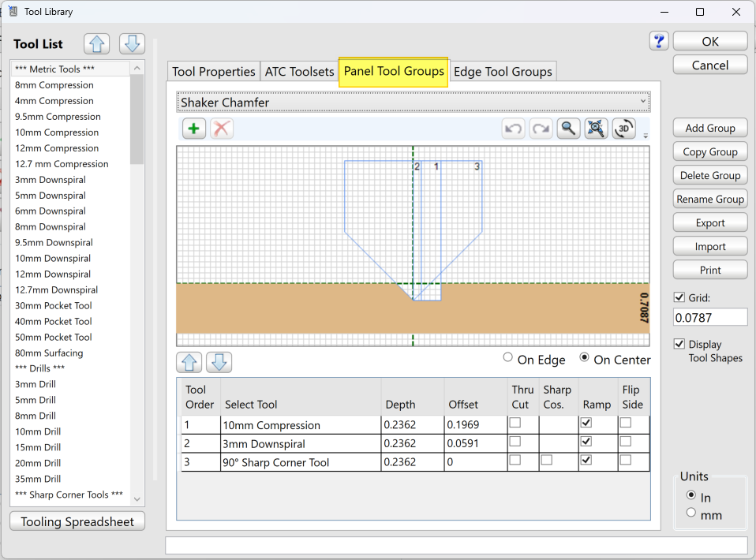Click the magnifier zoom icon
This screenshot has width=756, height=560.
[x=568, y=129]
